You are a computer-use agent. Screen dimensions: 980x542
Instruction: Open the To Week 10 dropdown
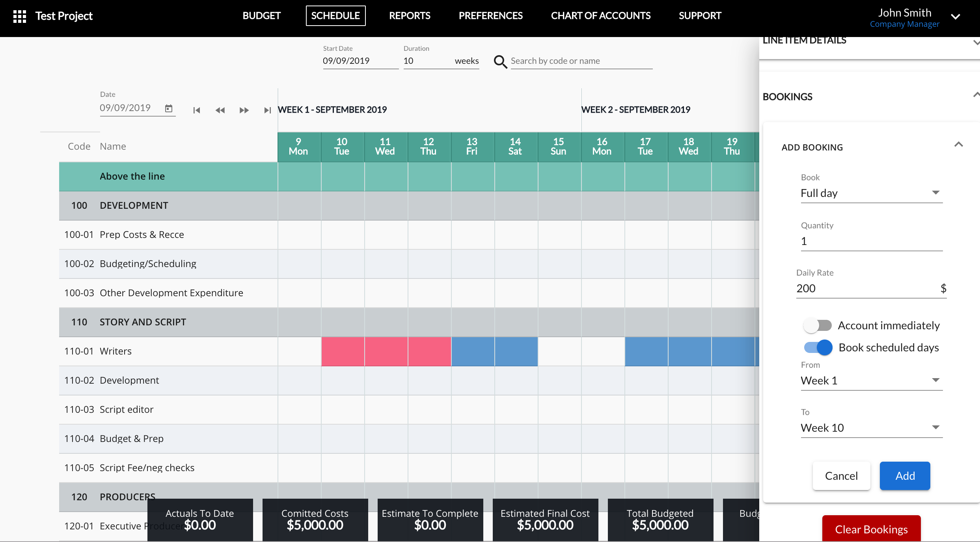click(871, 428)
